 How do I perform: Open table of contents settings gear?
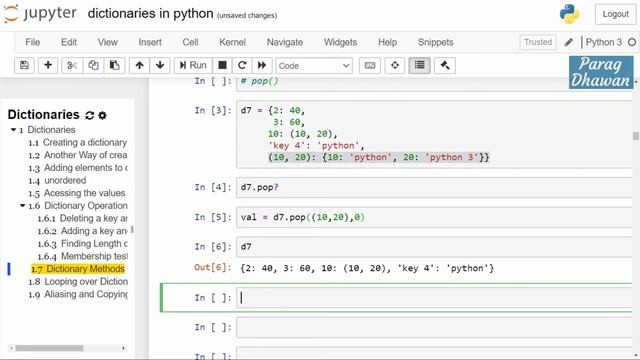coord(102,116)
